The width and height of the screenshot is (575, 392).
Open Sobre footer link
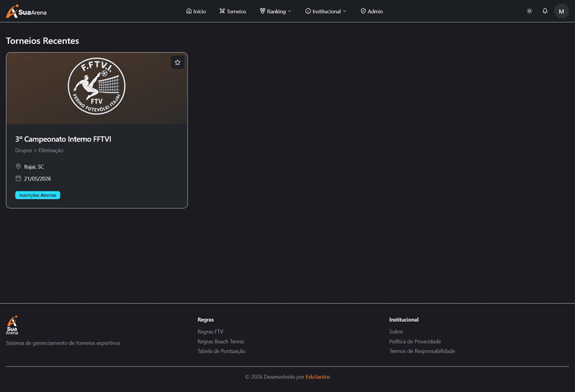(396, 332)
